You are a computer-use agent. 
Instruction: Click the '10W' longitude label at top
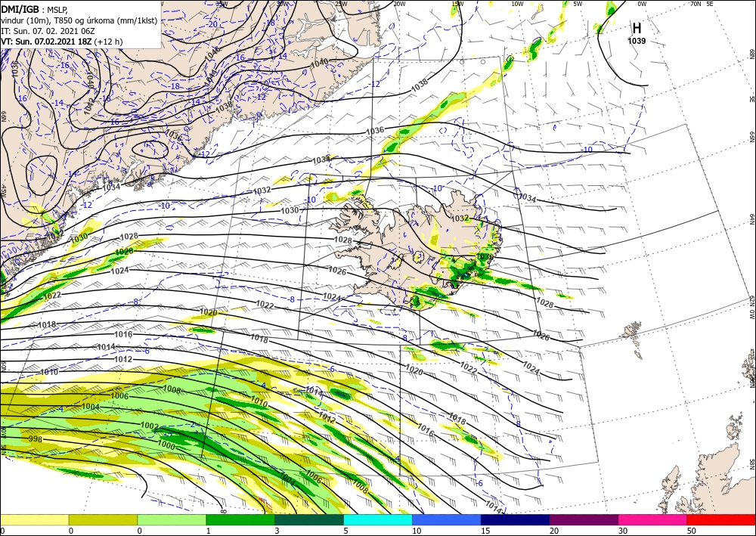517,4
